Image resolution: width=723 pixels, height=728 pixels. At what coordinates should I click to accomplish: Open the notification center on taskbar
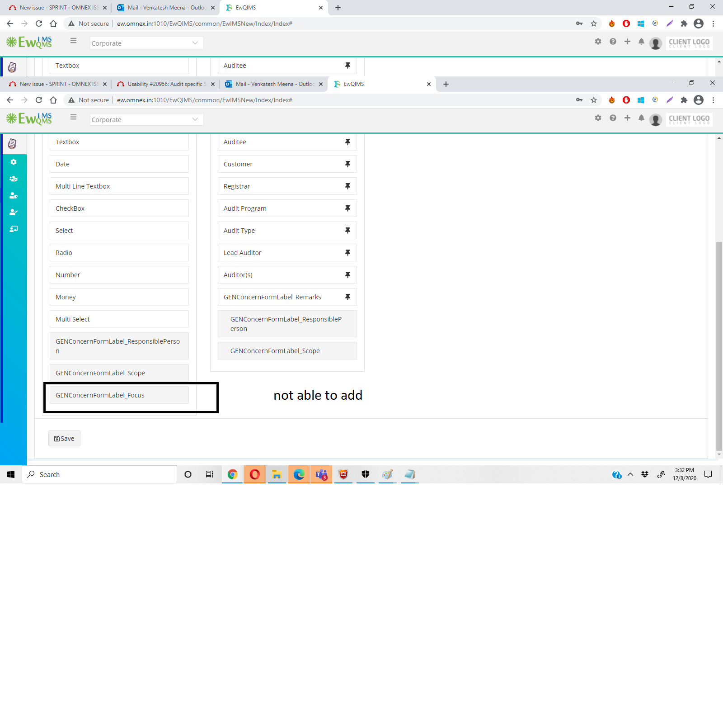pyautogui.click(x=708, y=474)
